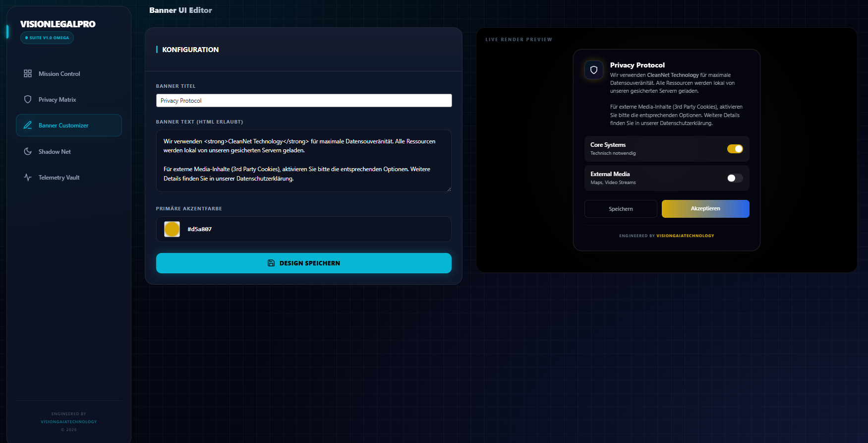Click the #d5a807 hex color value

click(199, 229)
